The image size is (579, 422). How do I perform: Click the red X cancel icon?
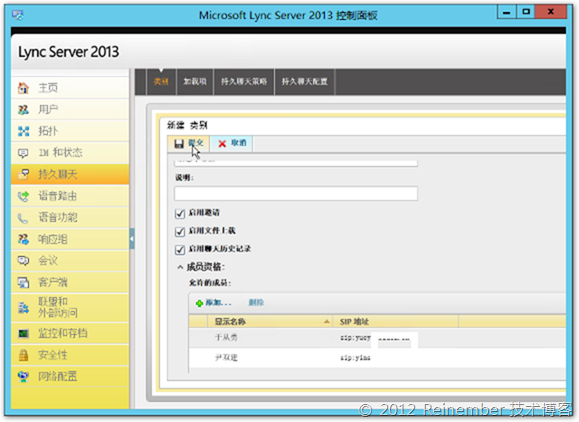[222, 144]
